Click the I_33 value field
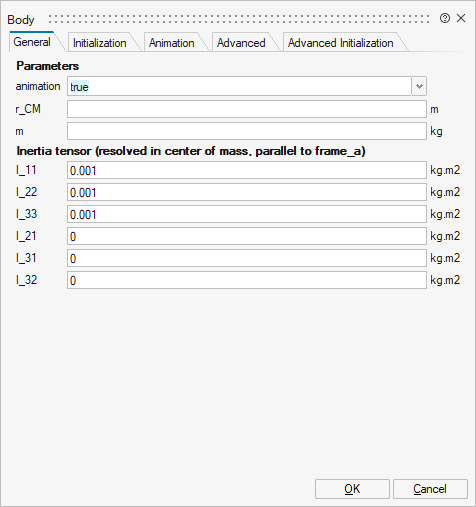This screenshot has width=476, height=507. [247, 214]
